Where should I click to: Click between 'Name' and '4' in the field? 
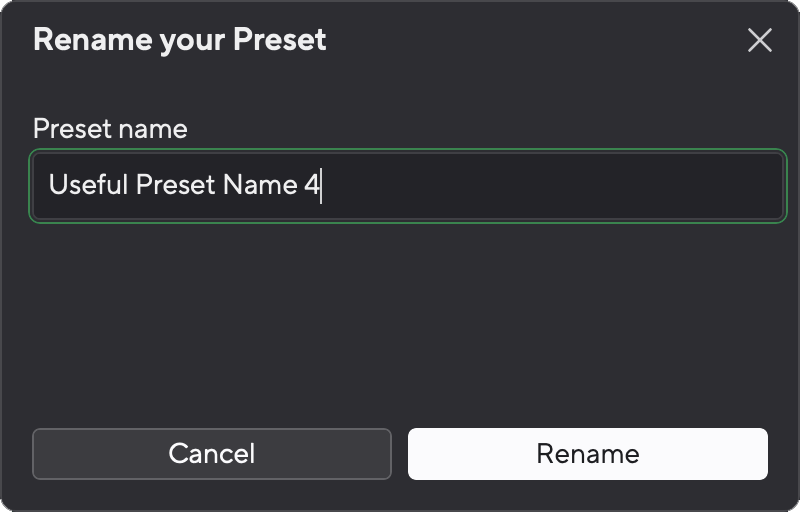300,186
